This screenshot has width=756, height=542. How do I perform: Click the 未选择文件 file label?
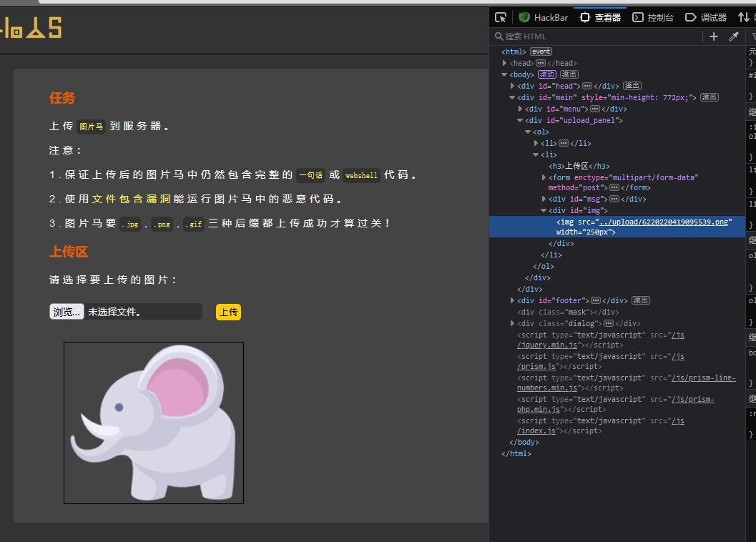[x=114, y=312]
